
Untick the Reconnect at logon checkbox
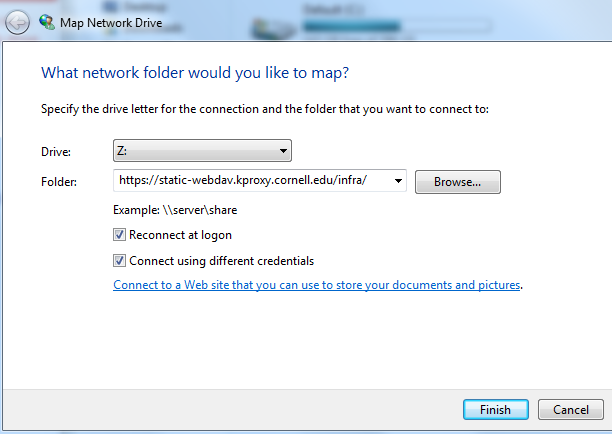coord(119,235)
